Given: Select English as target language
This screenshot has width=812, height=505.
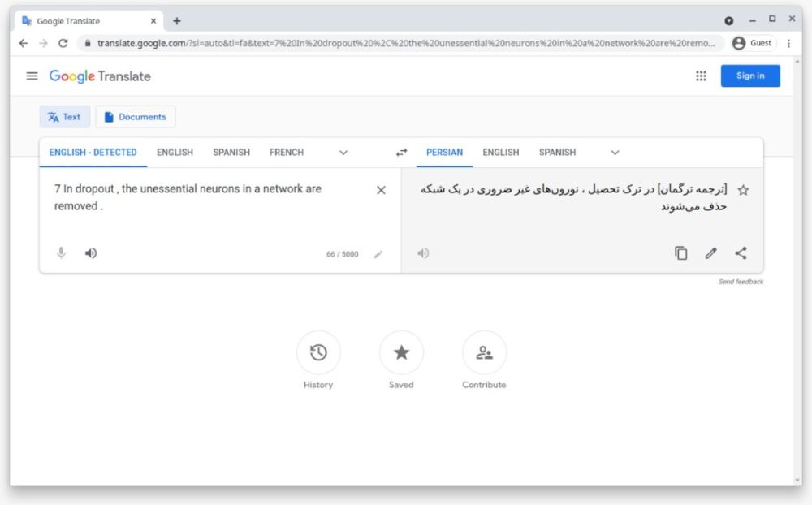Looking at the screenshot, I should pos(501,153).
